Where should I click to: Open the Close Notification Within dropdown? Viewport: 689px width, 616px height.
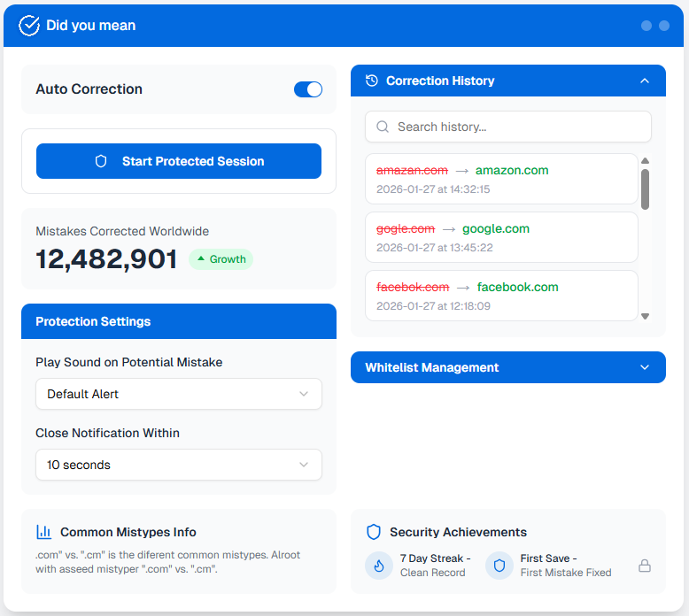click(x=179, y=465)
